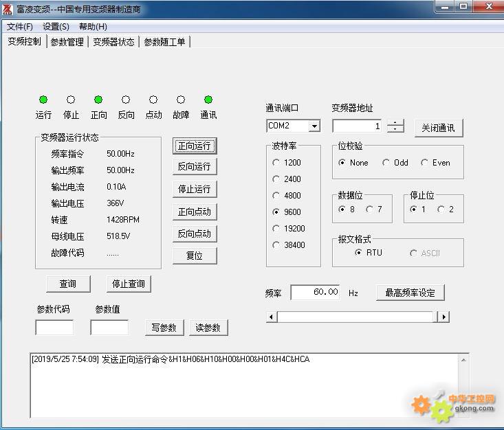Switch to the 参数管理 tab

click(x=67, y=42)
